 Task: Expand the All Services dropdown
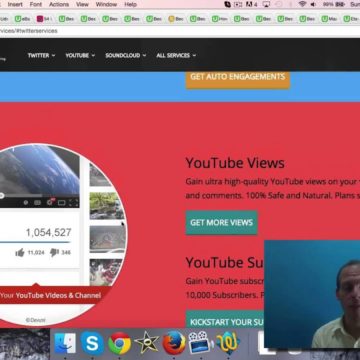[176, 55]
